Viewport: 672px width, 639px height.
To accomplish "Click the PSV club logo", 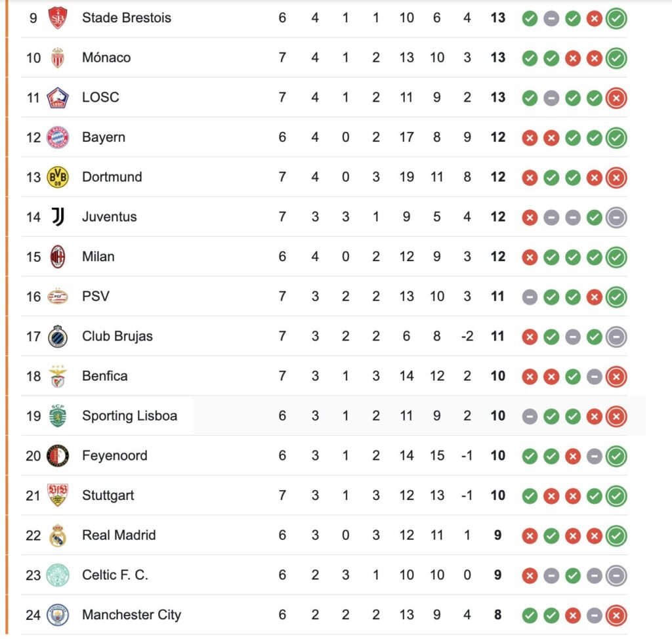I will click(x=58, y=297).
